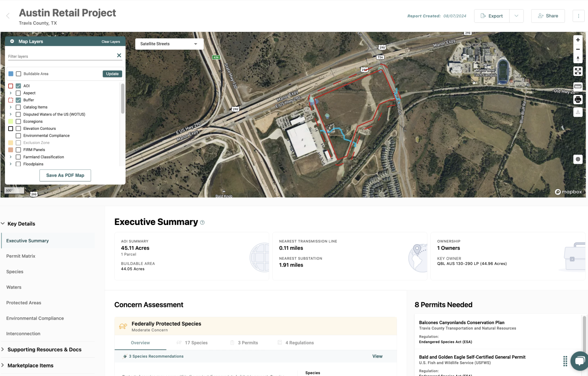Image resolution: width=588 pixels, height=376 pixels.
Task: Open the map measurement ruler tool
Action: click(577, 86)
